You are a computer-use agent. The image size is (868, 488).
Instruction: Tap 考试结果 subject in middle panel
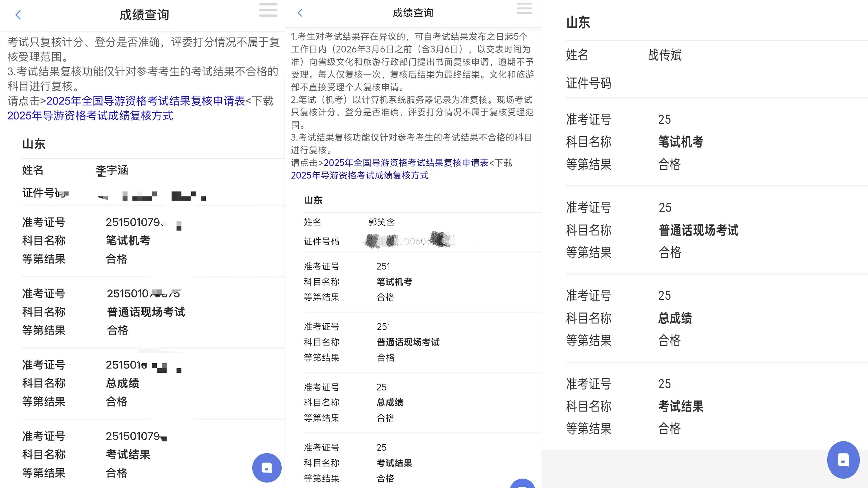(x=394, y=463)
